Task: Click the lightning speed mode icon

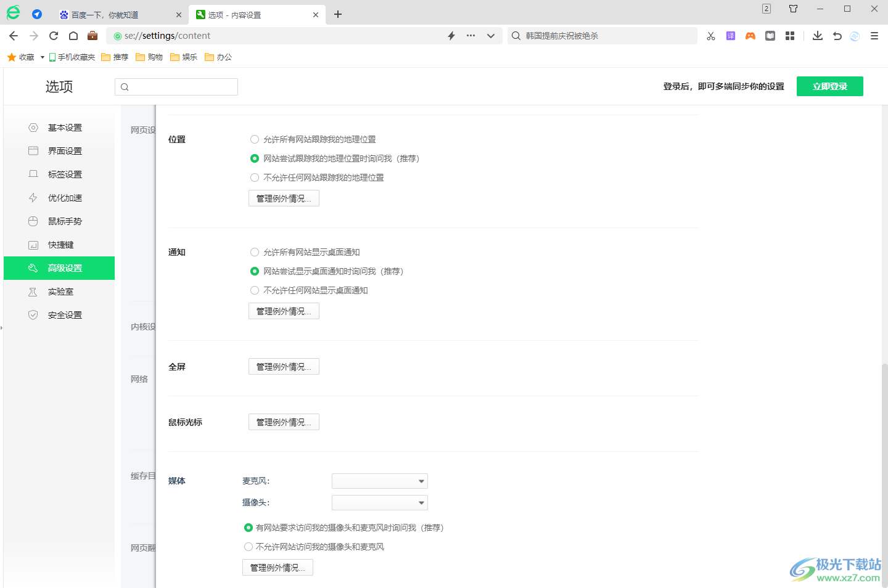Action: 451,36
